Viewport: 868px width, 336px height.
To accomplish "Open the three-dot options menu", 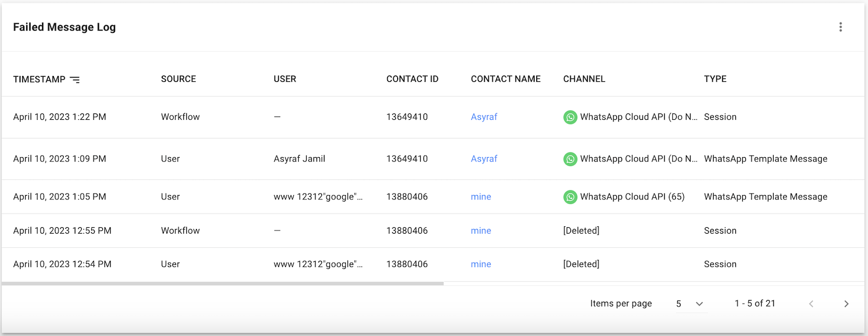I will click(x=840, y=27).
